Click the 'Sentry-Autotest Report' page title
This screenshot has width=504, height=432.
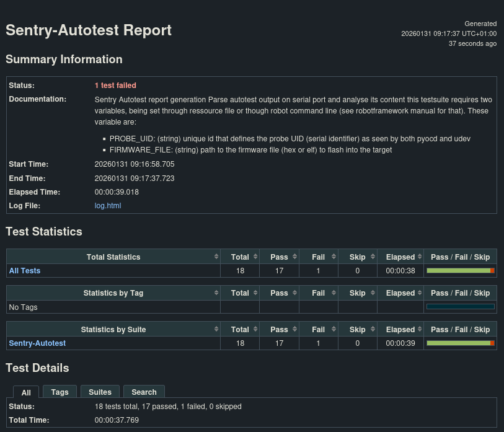[x=89, y=30]
